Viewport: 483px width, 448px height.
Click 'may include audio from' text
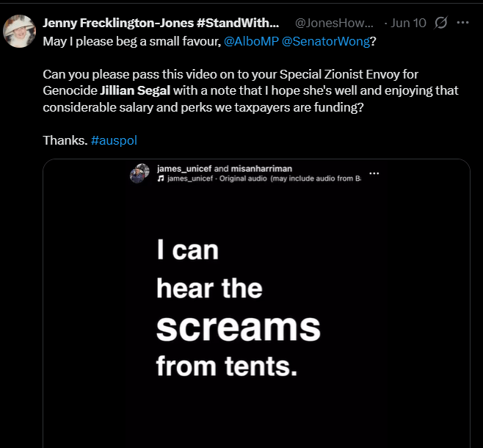click(316, 178)
